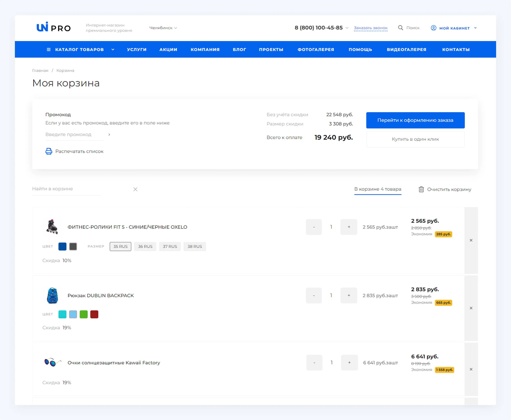Expand the Челябинск city dropdown
511x420 pixels.
pos(163,28)
